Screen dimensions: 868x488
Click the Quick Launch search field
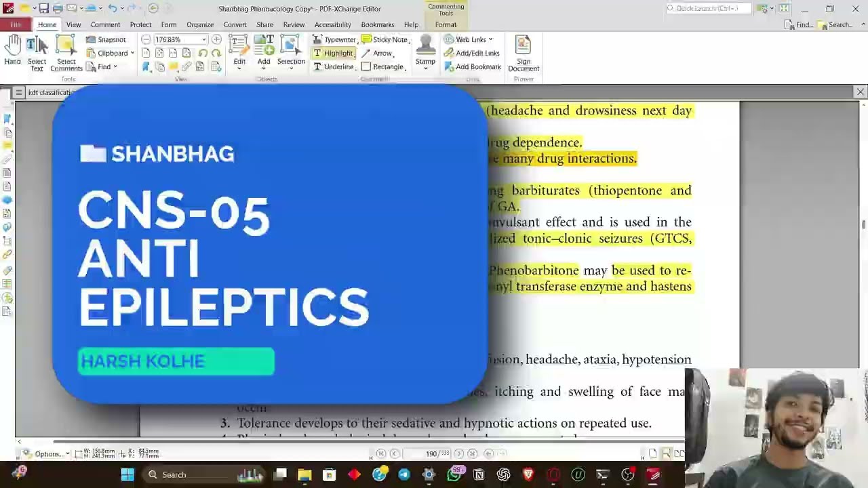point(708,8)
